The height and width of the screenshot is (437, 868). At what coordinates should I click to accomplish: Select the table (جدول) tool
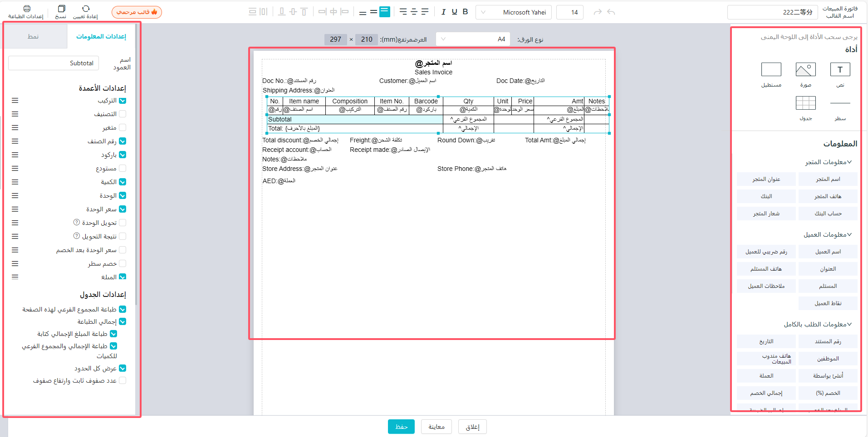805,103
